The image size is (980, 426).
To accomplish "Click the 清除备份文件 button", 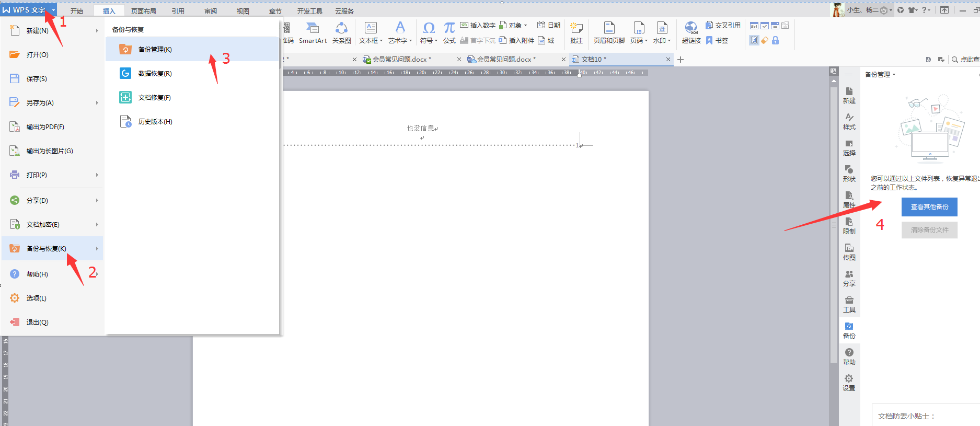I will 929,230.
